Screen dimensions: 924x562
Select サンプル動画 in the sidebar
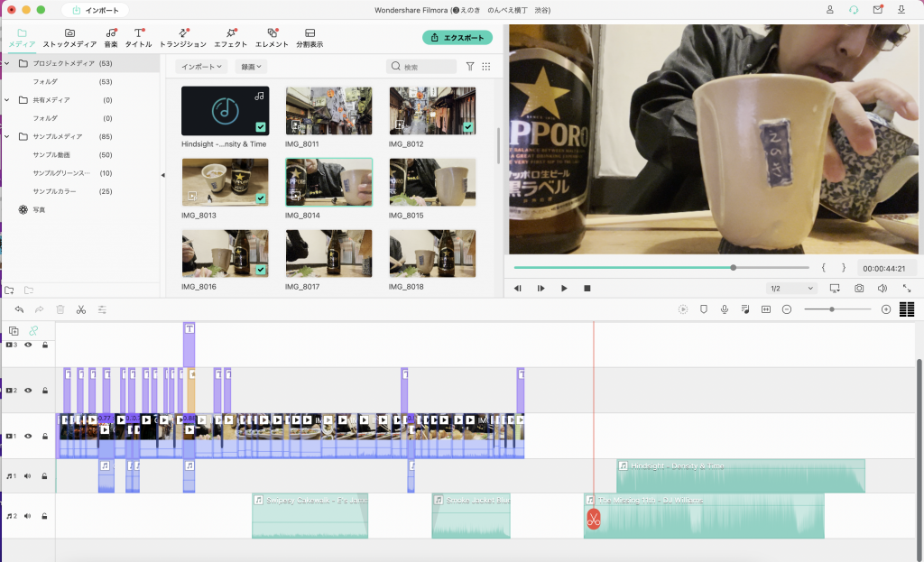pos(51,155)
